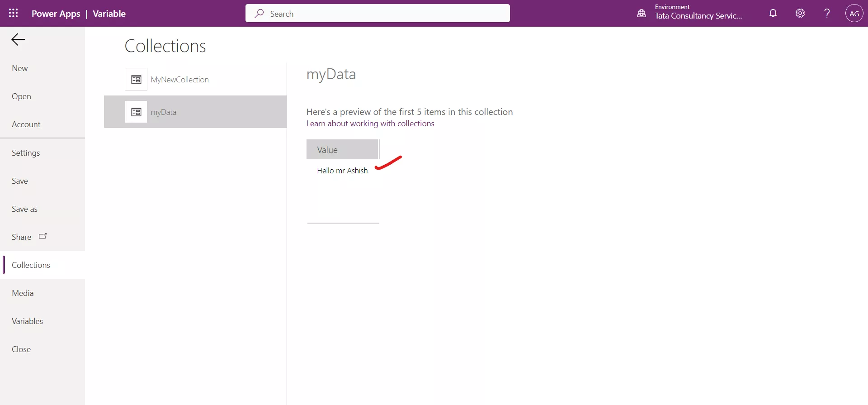Image resolution: width=868 pixels, height=405 pixels.
Task: Select the Collections sidebar item
Action: [42, 265]
